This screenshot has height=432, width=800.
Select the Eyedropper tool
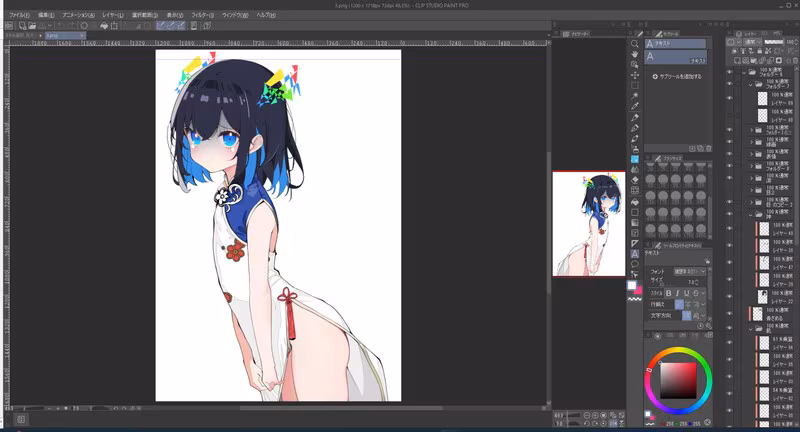(x=635, y=106)
